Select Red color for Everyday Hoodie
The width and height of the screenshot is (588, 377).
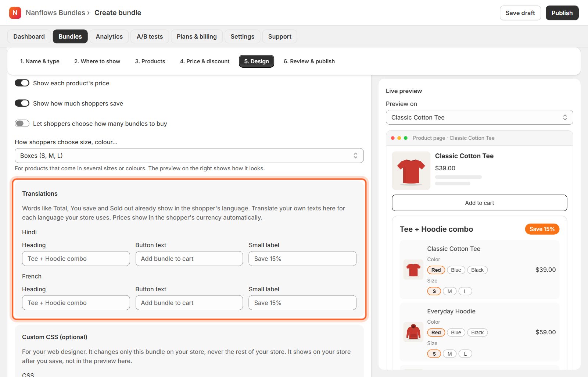click(x=436, y=332)
